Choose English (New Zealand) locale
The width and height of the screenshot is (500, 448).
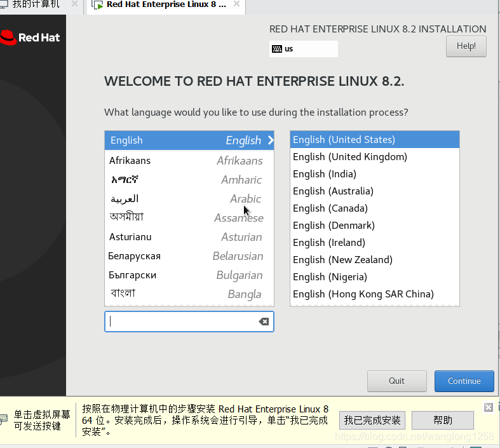click(375, 260)
